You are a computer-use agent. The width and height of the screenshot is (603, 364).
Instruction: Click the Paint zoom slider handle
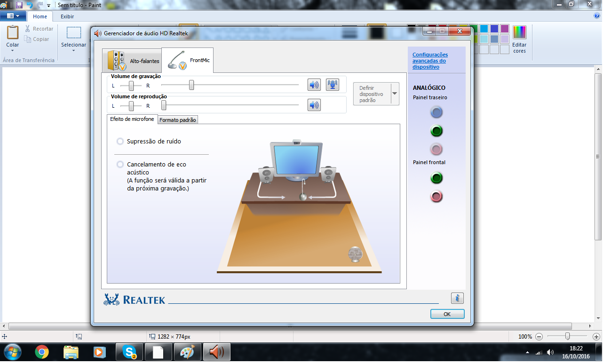pyautogui.click(x=568, y=336)
